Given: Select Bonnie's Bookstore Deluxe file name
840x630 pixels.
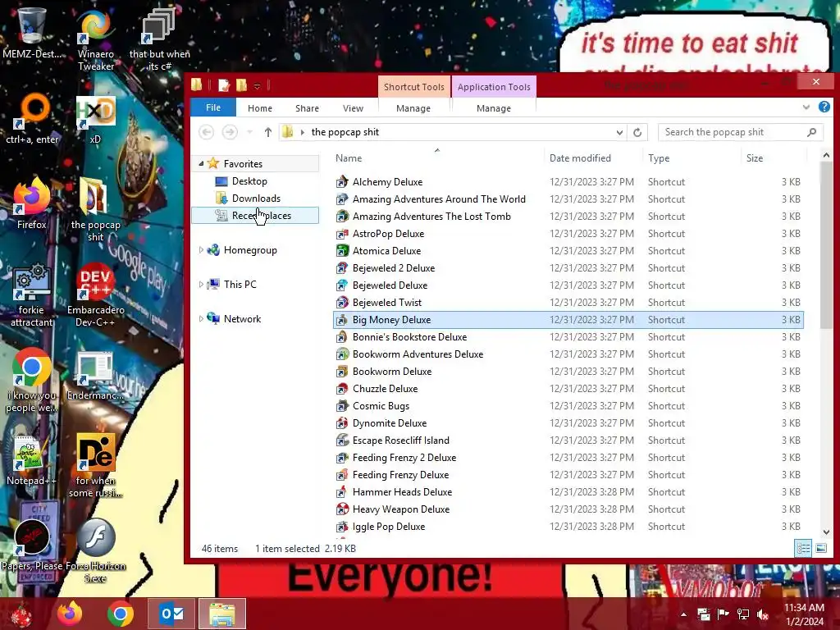Looking at the screenshot, I should (410, 337).
